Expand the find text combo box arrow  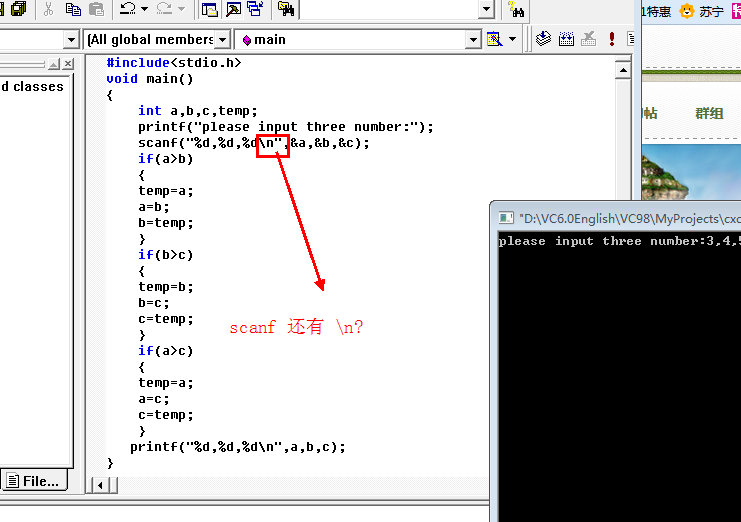(x=486, y=10)
